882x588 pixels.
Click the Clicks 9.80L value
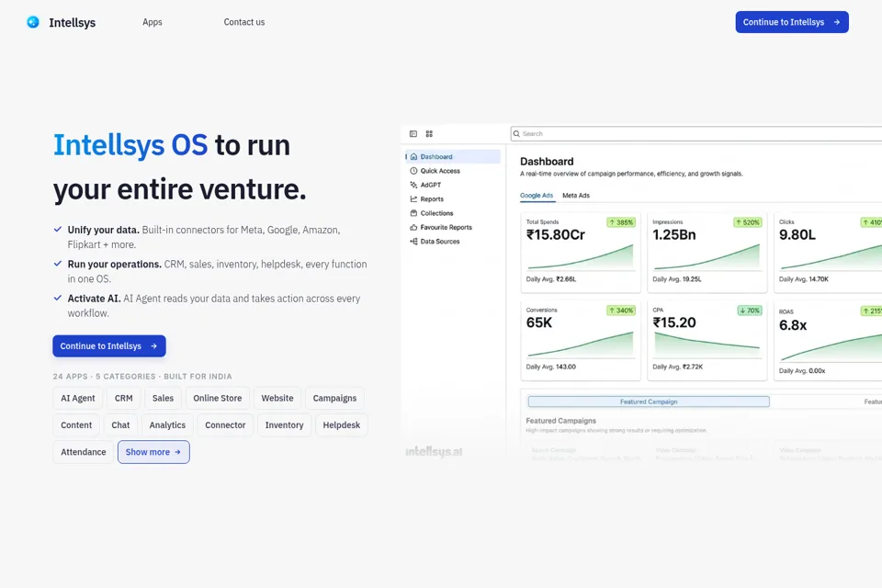click(x=797, y=234)
